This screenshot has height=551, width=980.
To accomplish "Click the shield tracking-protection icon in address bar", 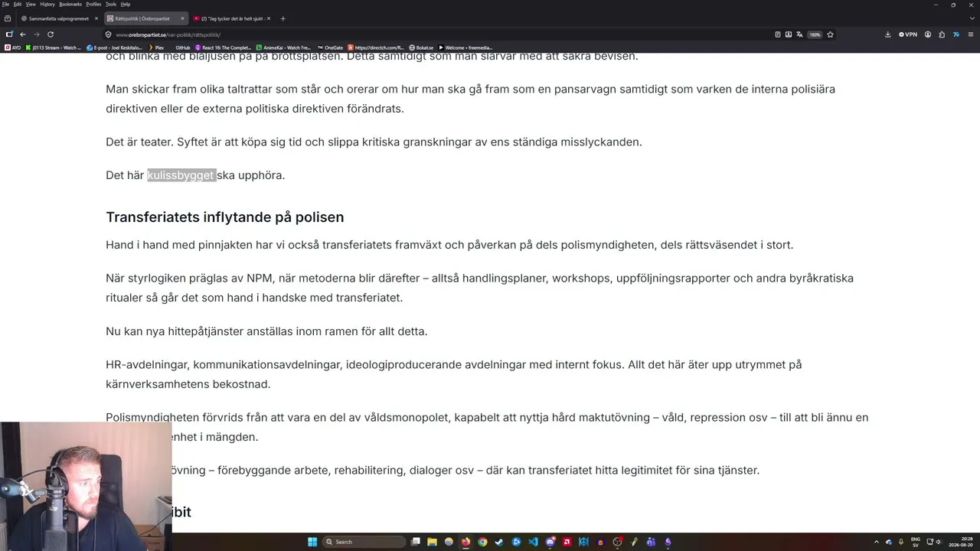I will 108,34.
